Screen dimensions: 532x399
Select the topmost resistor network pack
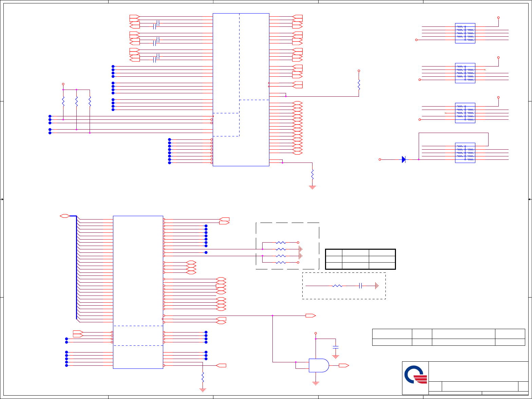465,33
